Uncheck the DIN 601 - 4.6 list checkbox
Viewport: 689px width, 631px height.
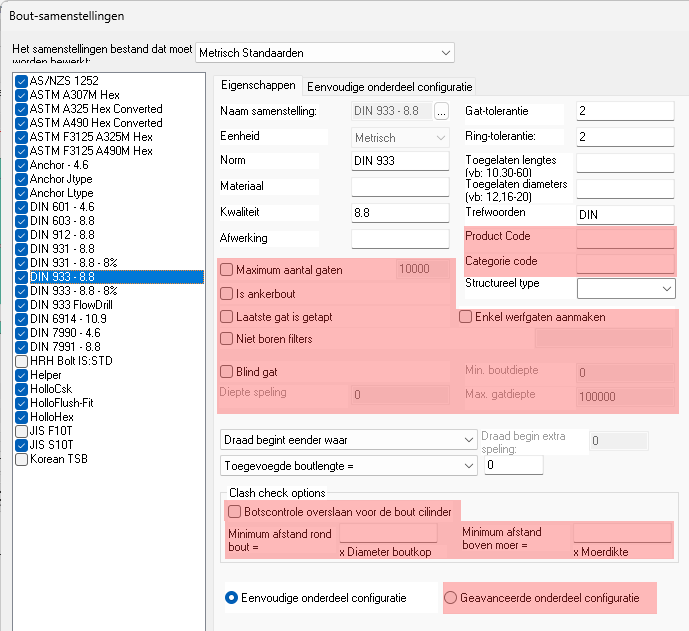tap(22, 207)
